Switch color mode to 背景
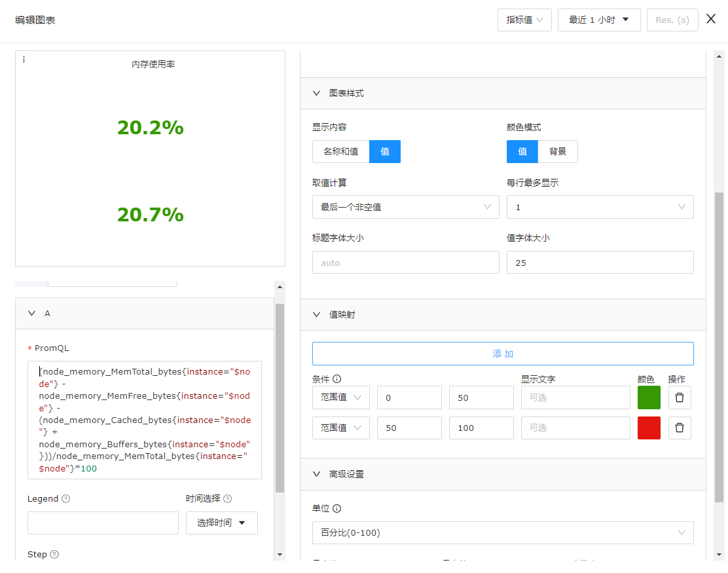Image resolution: width=728 pixels, height=573 pixels. click(558, 151)
